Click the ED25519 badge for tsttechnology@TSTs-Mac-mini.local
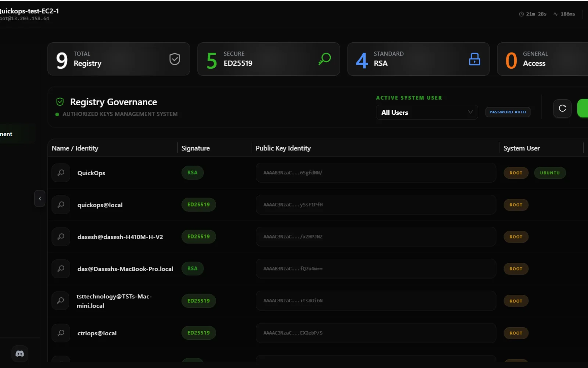 coord(198,301)
